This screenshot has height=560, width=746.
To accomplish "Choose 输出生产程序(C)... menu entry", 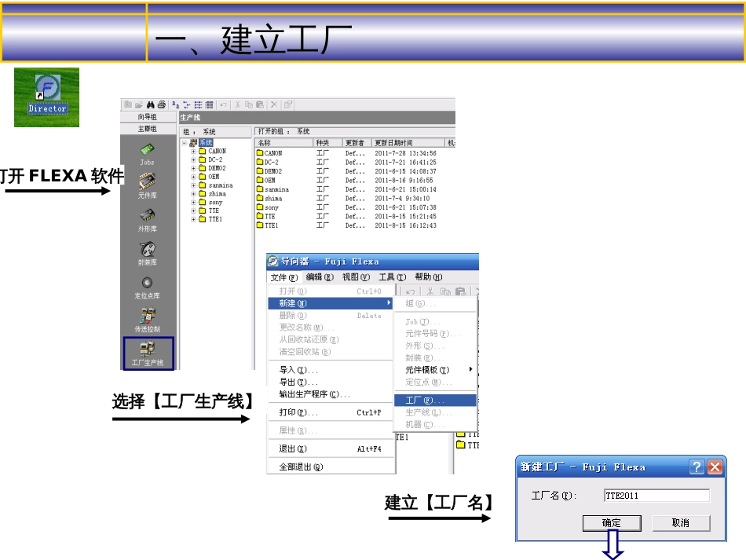I will [330, 394].
